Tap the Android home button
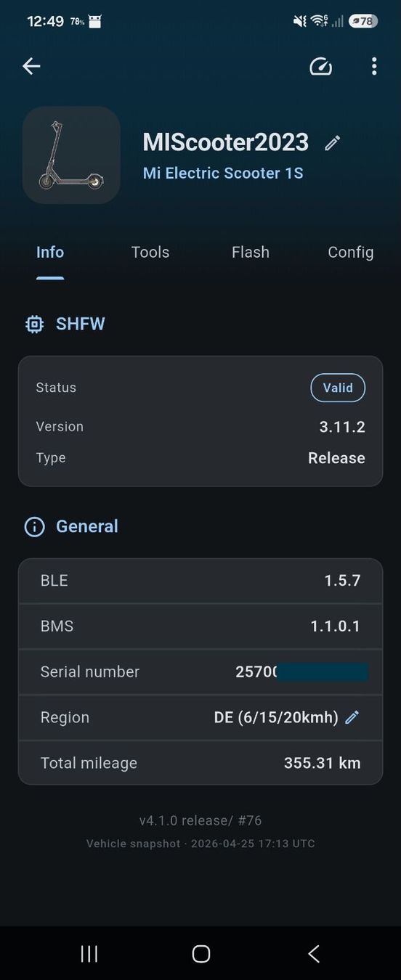Screen dimensions: 401x980 201,954
